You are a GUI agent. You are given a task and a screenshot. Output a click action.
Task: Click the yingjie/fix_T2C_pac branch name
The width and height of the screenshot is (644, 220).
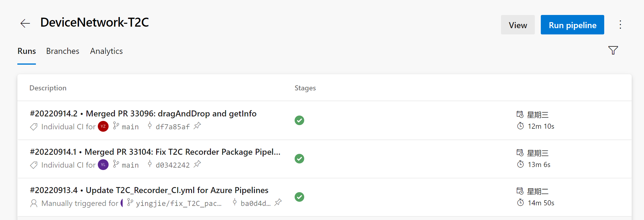(x=179, y=204)
